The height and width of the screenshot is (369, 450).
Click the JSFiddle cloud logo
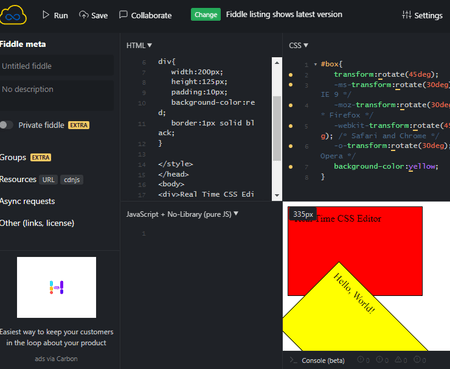(x=13, y=15)
